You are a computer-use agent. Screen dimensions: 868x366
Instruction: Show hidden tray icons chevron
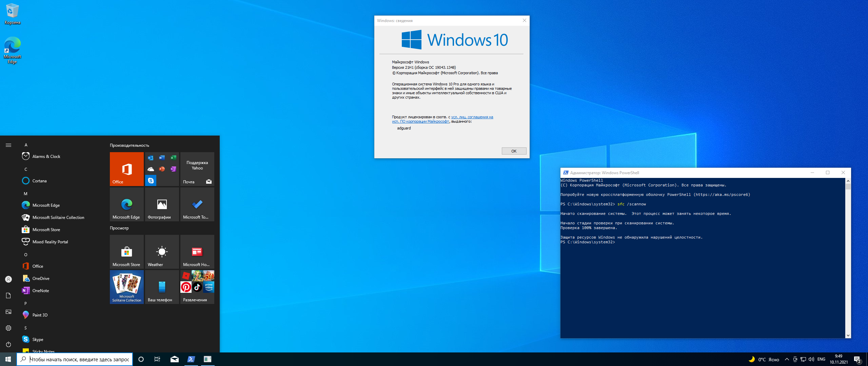(787, 360)
